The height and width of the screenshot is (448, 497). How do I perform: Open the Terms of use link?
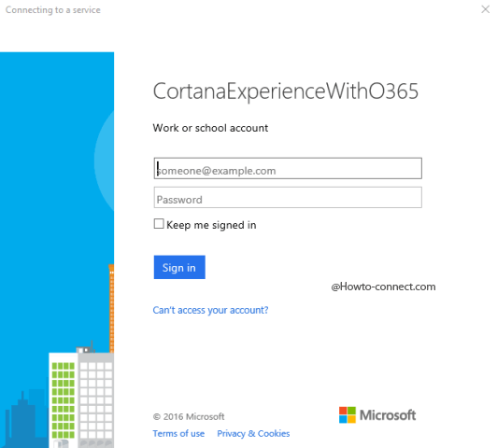[178, 433]
